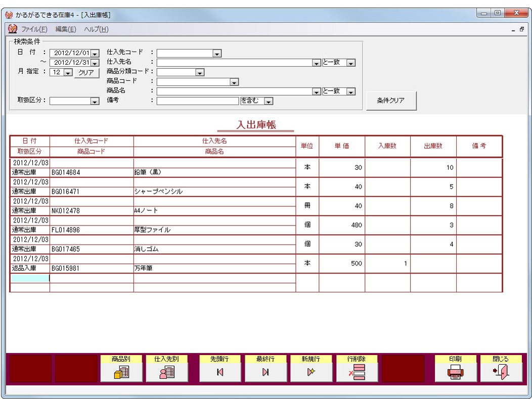Click the 仕入先別 (by supplier) icon button

click(x=167, y=372)
